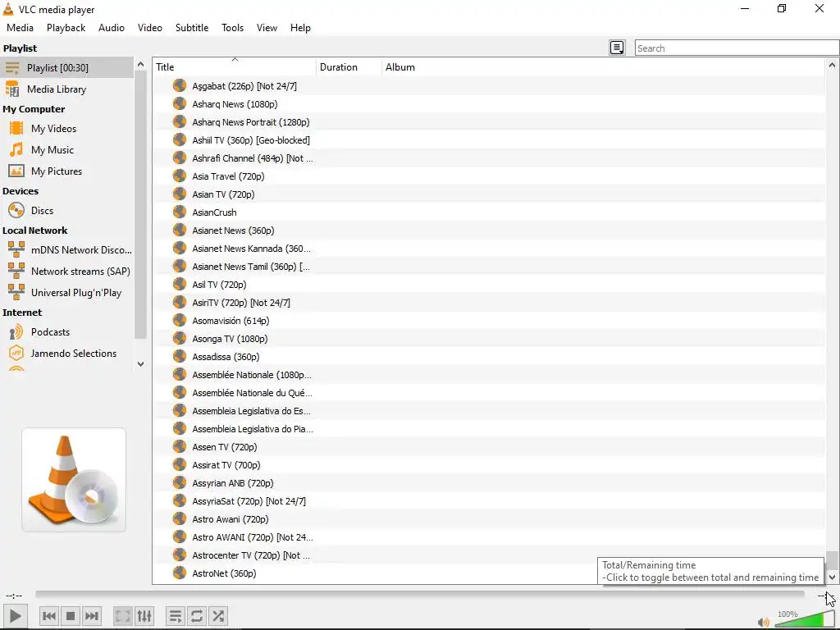Click the Play button
This screenshot has width=840, height=630.
pos(15,616)
